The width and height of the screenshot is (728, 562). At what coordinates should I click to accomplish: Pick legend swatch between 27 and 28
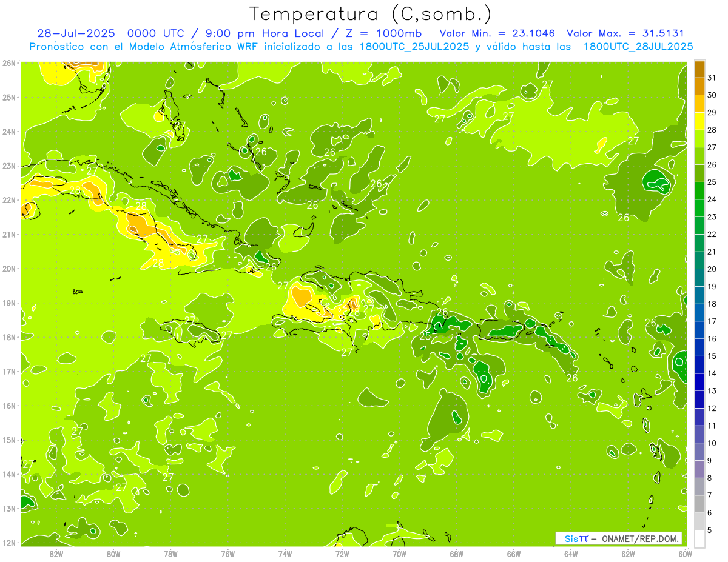pos(699,139)
